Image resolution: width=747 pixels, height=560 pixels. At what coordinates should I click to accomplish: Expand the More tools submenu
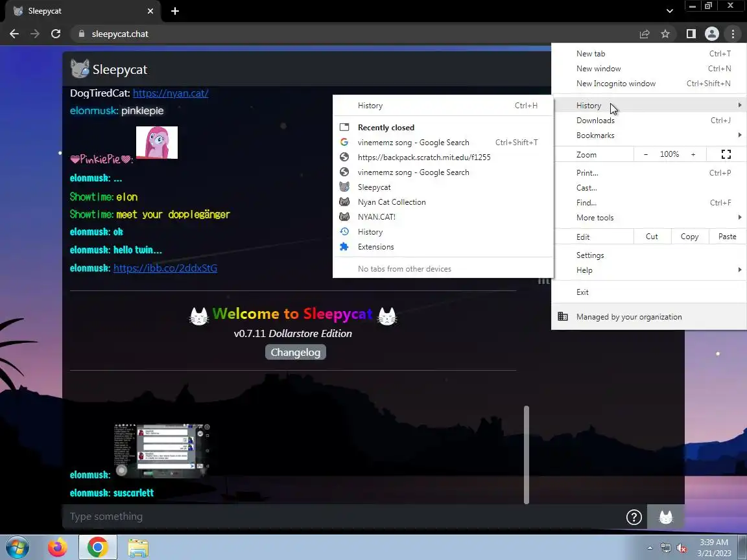coord(649,218)
